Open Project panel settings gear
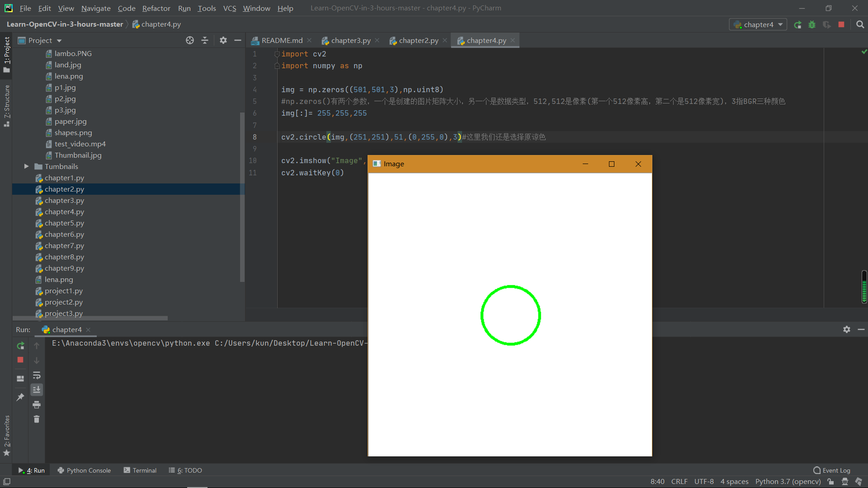Screen dimensions: 868x488 [x=223, y=40]
